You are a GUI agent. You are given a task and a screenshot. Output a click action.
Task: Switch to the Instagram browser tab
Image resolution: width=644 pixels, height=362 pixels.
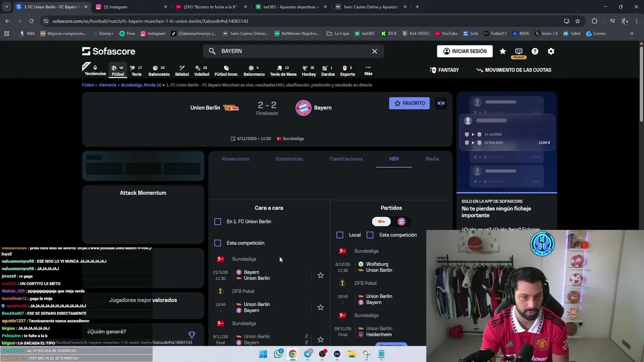(x=131, y=7)
